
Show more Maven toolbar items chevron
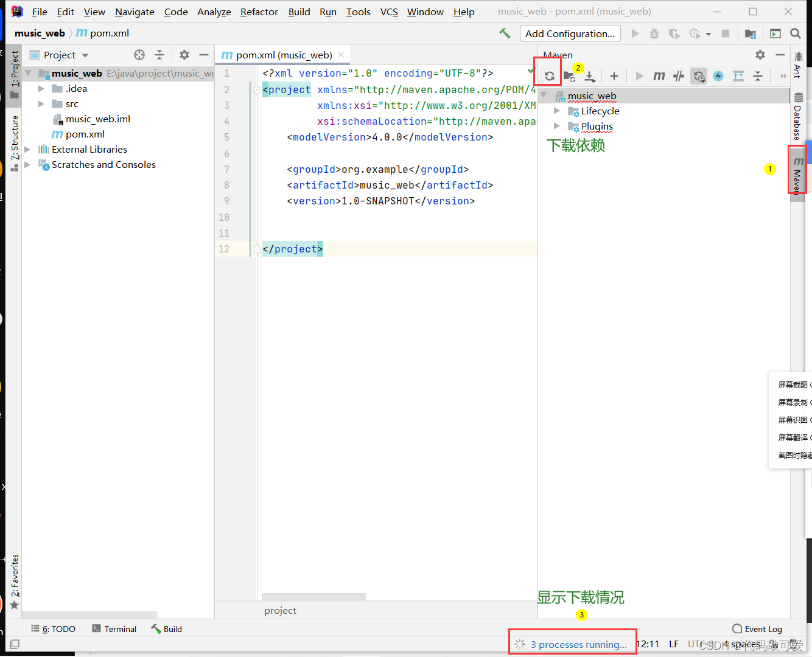783,76
